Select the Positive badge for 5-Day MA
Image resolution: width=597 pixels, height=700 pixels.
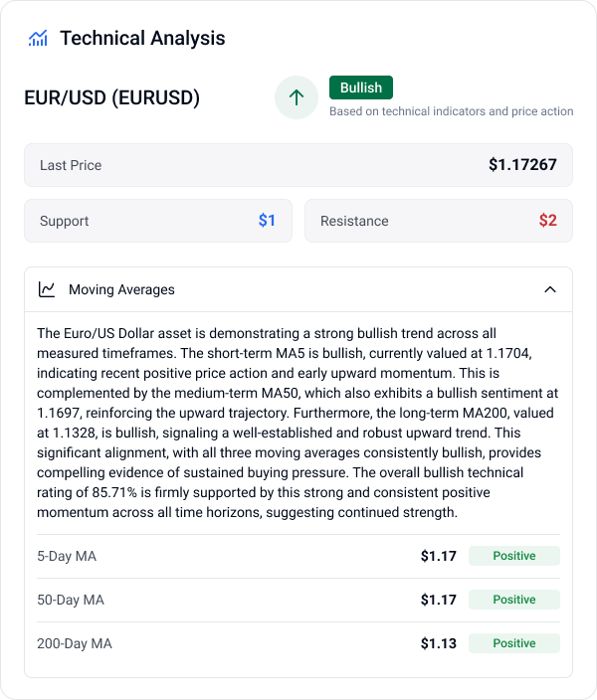coord(514,556)
